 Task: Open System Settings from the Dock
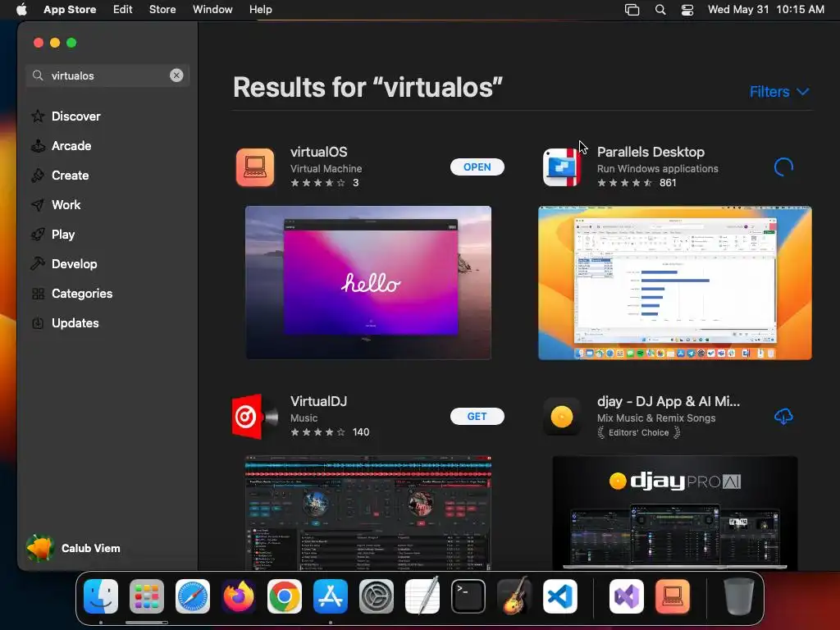coord(376,596)
